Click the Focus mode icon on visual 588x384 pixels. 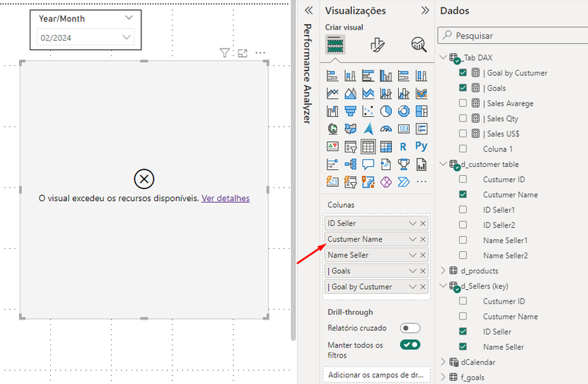click(242, 53)
